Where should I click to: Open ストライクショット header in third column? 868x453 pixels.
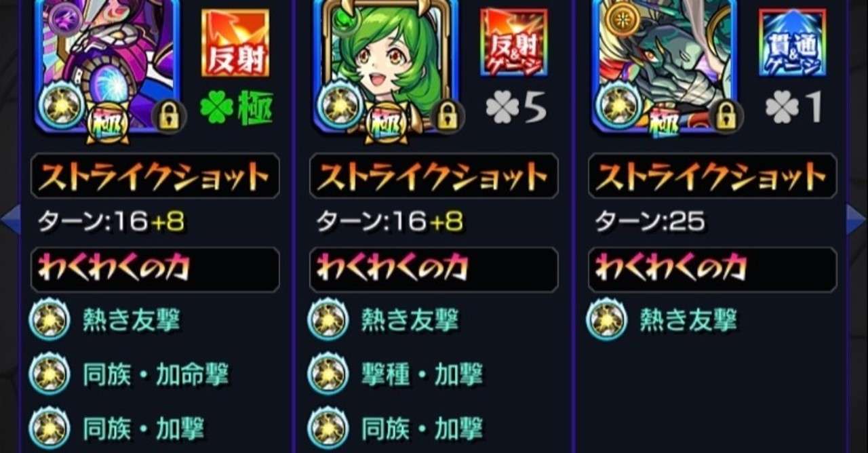click(712, 176)
